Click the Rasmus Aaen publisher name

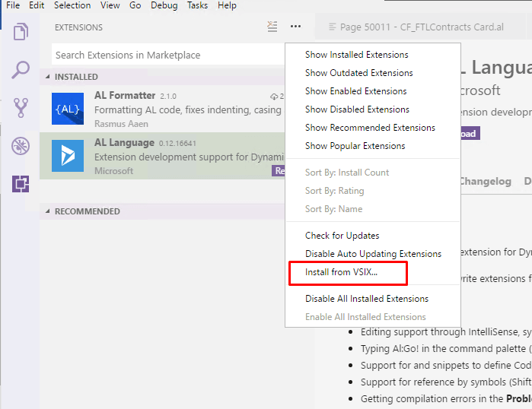click(121, 124)
